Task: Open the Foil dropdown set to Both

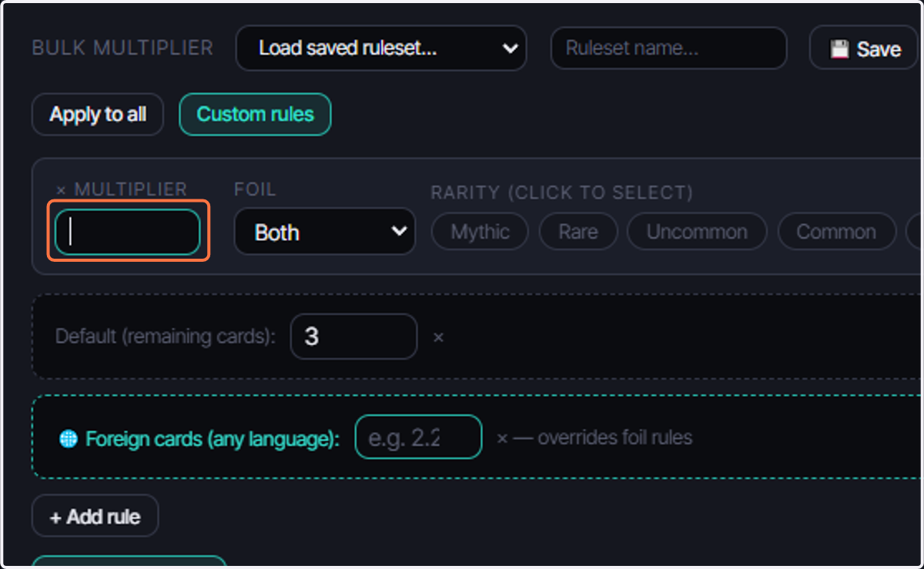Action: pos(324,232)
